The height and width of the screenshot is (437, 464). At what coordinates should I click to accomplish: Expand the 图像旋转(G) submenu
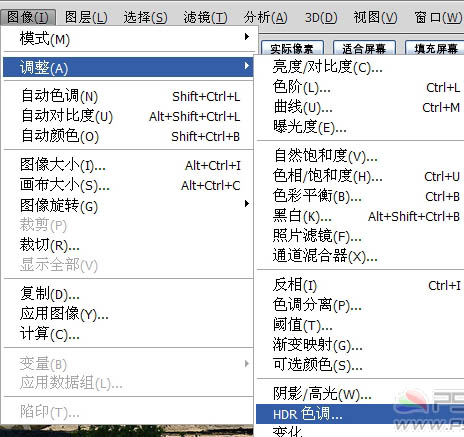coord(128,205)
